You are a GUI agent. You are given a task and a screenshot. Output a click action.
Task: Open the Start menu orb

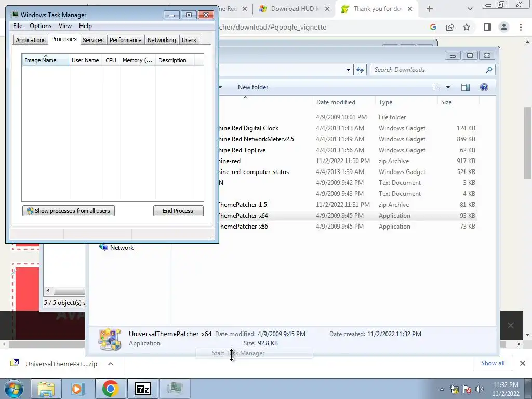14,389
